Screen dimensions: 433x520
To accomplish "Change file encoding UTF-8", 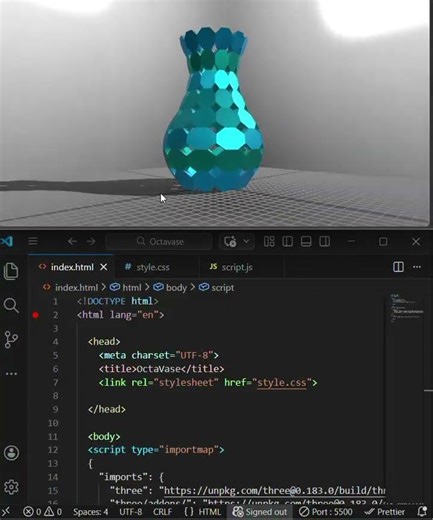I will click(130, 512).
